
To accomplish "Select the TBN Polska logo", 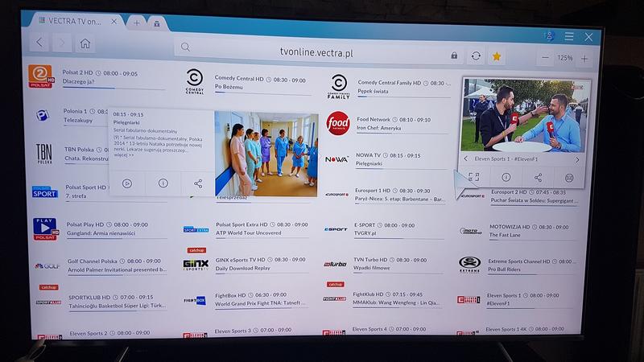I will [44, 154].
